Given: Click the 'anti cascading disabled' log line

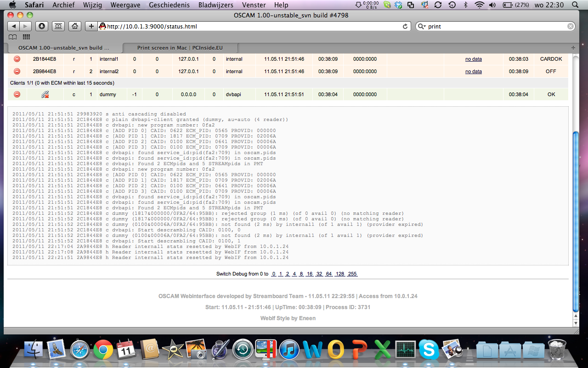Looking at the screenshot, I should [x=99, y=114].
